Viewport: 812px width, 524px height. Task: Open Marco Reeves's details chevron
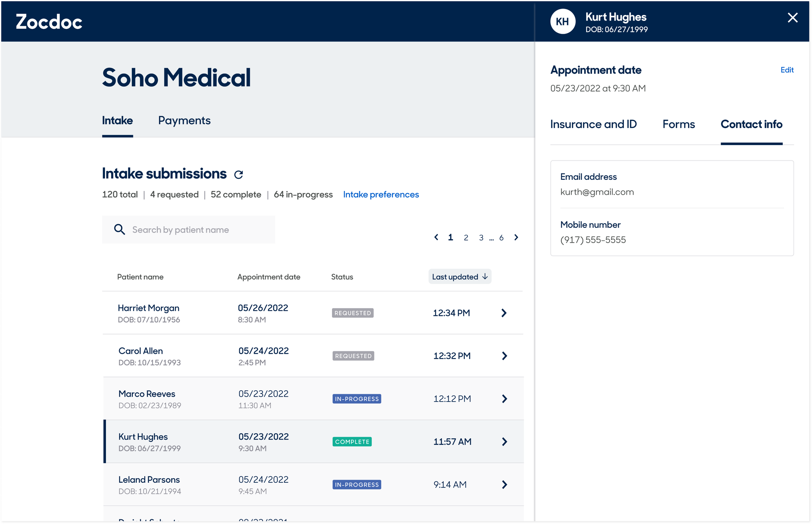[504, 398]
